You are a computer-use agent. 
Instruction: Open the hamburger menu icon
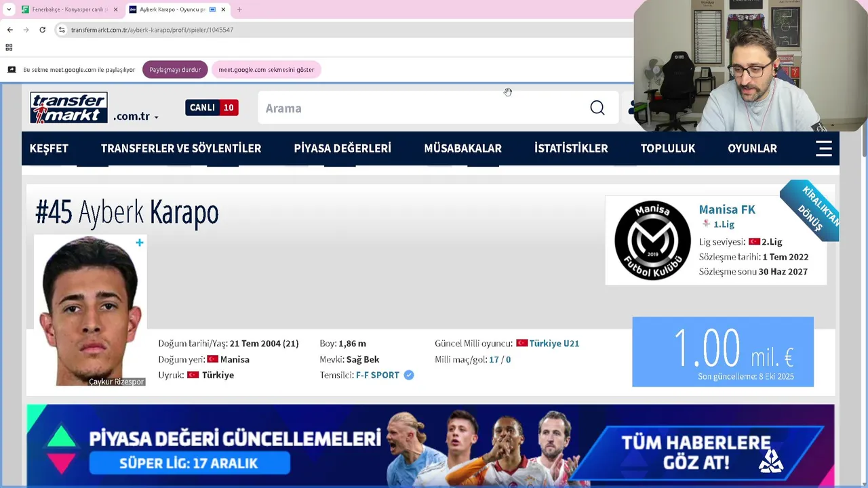coord(823,148)
